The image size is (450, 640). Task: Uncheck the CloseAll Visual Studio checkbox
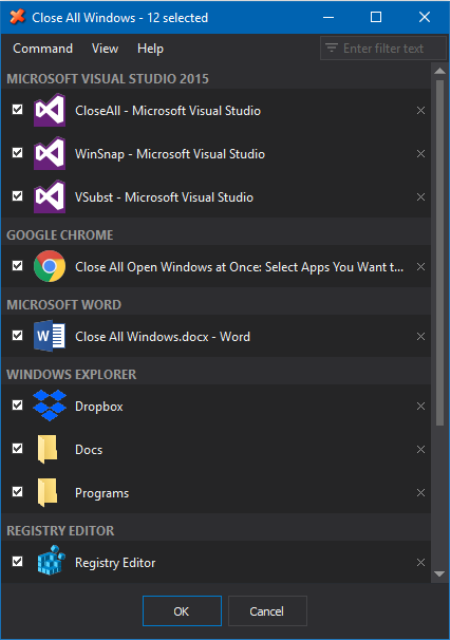point(18,109)
